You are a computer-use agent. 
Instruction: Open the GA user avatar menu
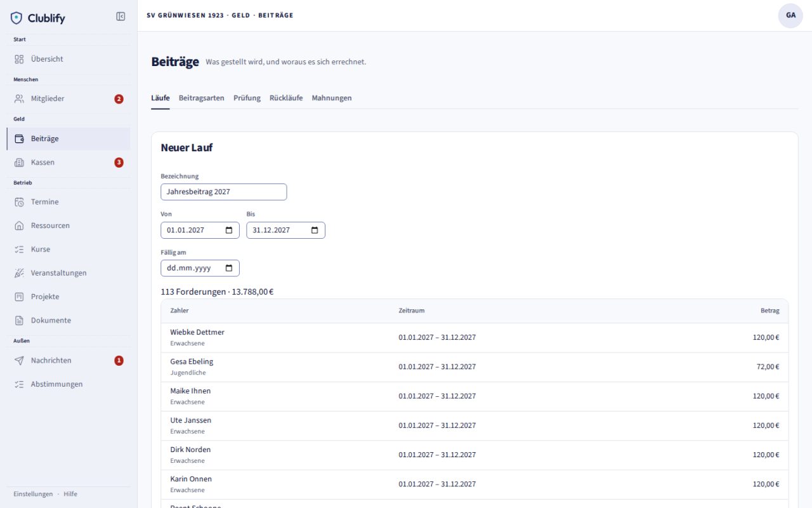coord(790,15)
